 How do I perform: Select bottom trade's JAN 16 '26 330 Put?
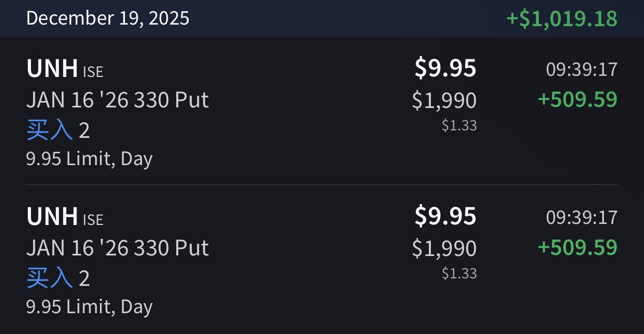117,248
